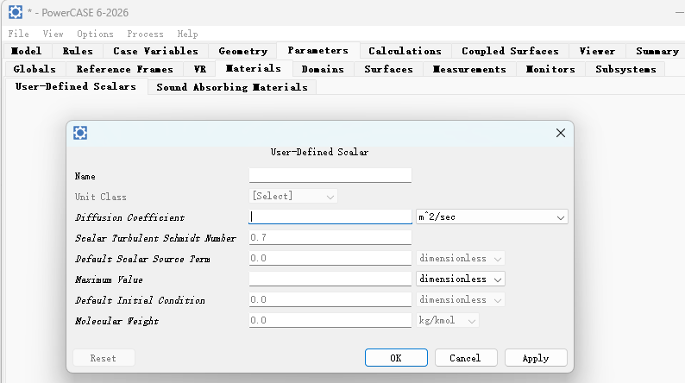Viewport: 686px width, 384px height.
Task: Switch to the Viewer tab
Action: pyautogui.click(x=597, y=51)
